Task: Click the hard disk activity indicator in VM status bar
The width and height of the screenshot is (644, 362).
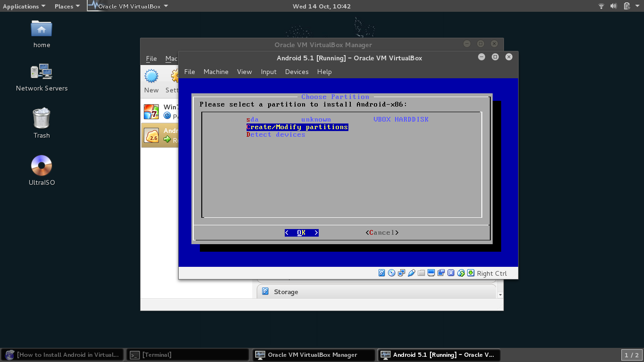Action: 382,273
